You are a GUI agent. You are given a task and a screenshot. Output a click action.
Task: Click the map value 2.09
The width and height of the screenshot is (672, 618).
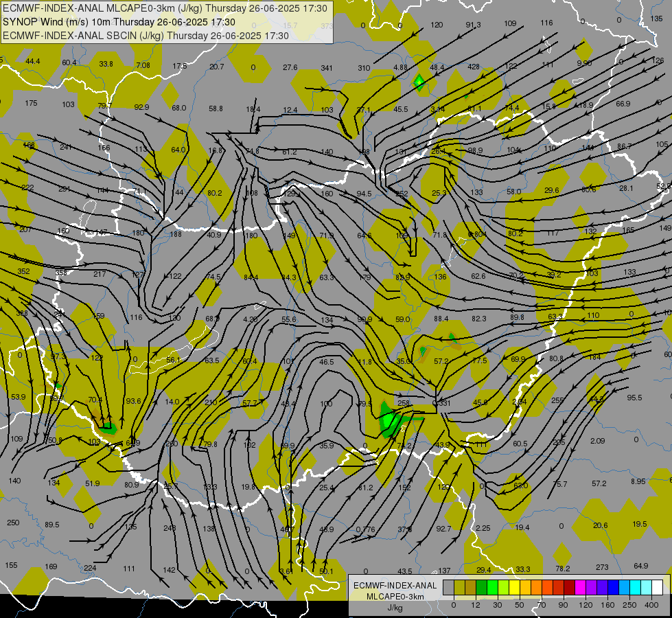pos(597,440)
